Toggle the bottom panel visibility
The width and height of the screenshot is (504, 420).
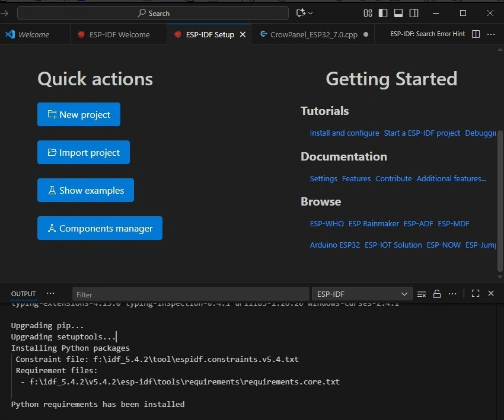[398, 13]
